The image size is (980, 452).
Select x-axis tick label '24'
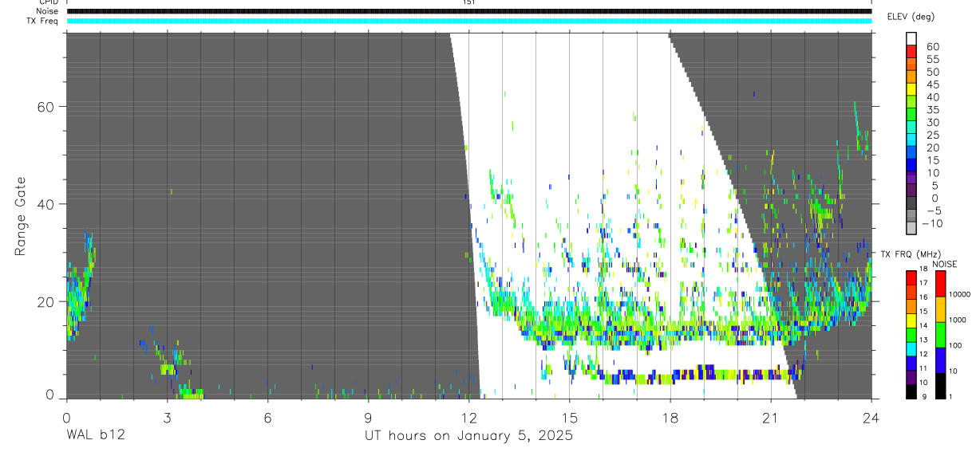click(871, 418)
